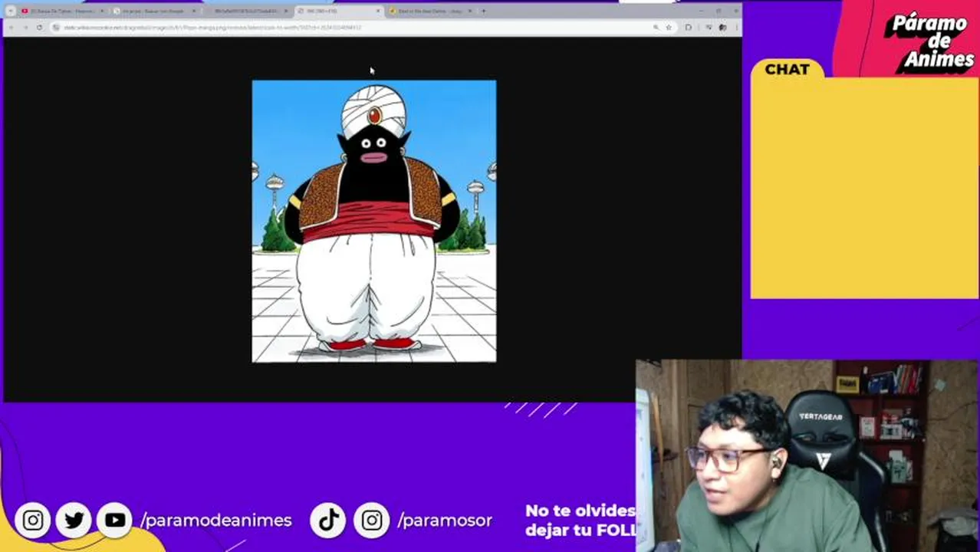Close the YouTube browser tab
The image size is (980, 552).
tap(101, 11)
